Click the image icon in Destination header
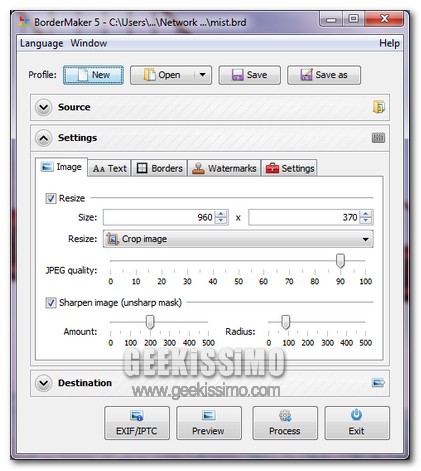This screenshot has height=471, width=421. click(378, 383)
